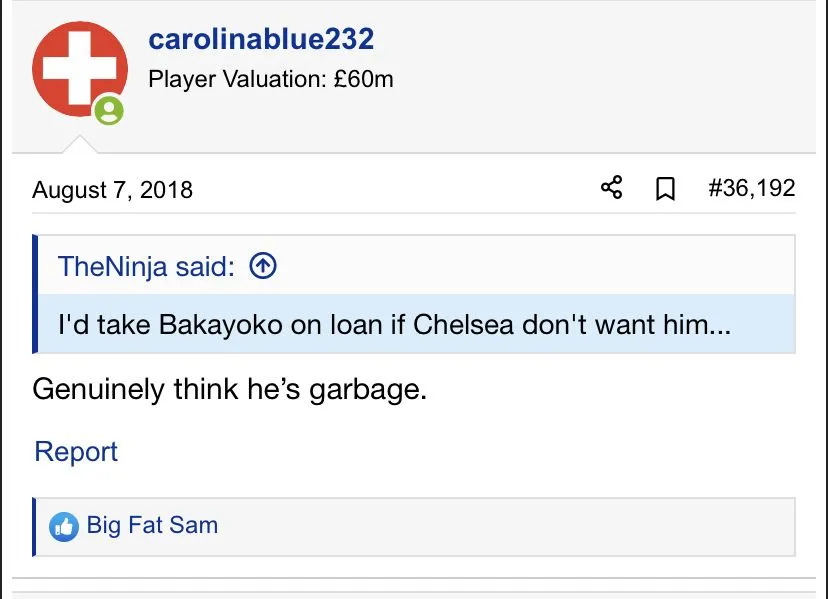The height and width of the screenshot is (599, 828).
Task: Jump to quoted post via up-arrow icon
Action: [262, 266]
